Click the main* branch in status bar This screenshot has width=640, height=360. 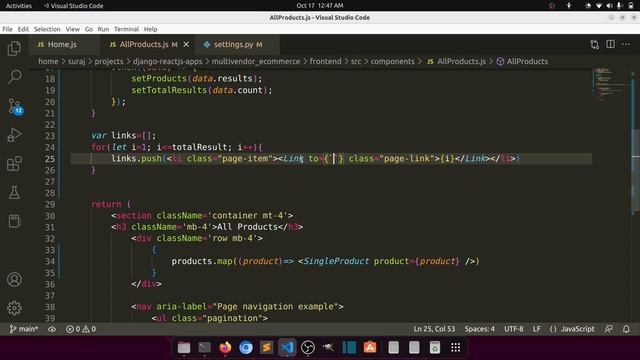(x=24, y=329)
